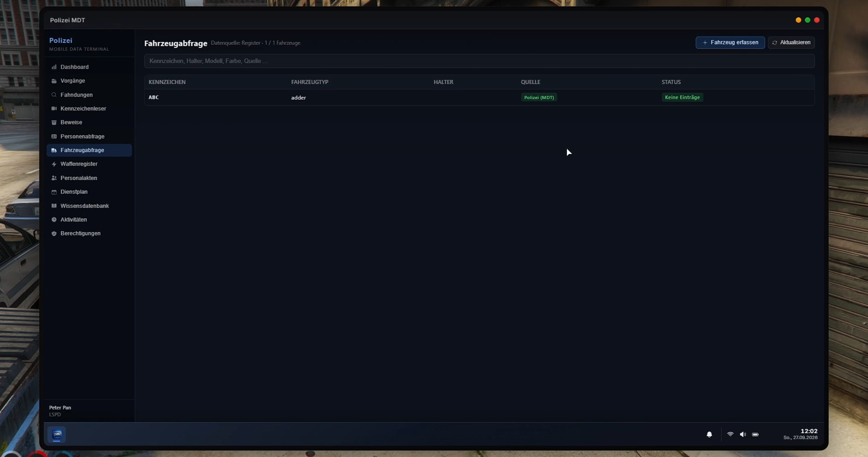Click the volume speaker taskbar icon
Screen dimensions: 868x457
[743, 434]
